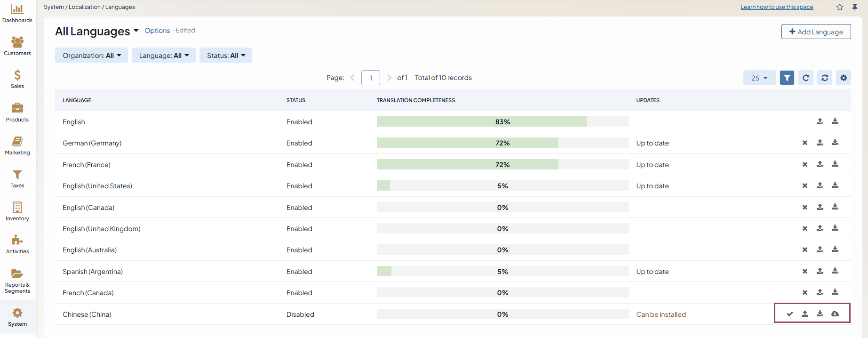Open the 25 per-page size dropdown
This screenshot has height=338, width=868.
759,78
